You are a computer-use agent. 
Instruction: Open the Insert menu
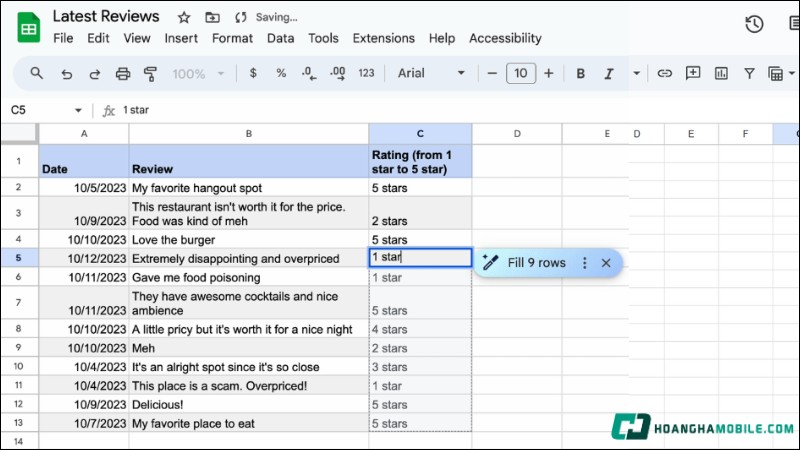(181, 38)
